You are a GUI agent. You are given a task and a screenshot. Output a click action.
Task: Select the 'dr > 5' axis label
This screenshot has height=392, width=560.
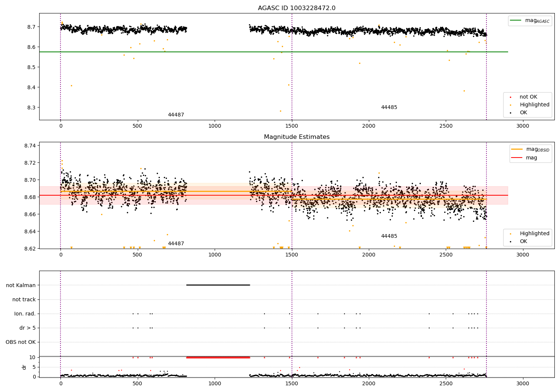tap(28, 328)
